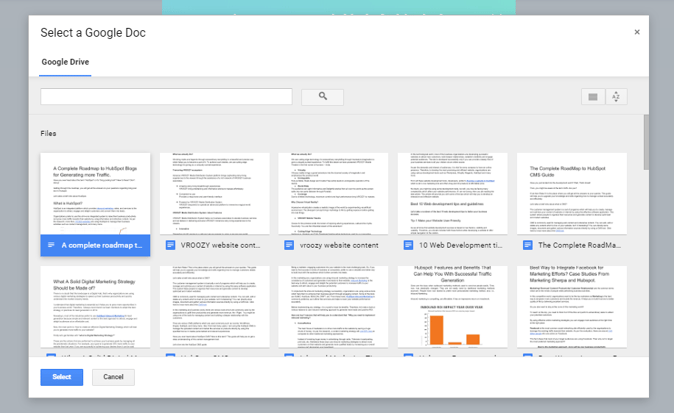The height and width of the screenshot is (413, 674).
Task: Click the A complete roadmap t... file name
Action: click(101, 245)
